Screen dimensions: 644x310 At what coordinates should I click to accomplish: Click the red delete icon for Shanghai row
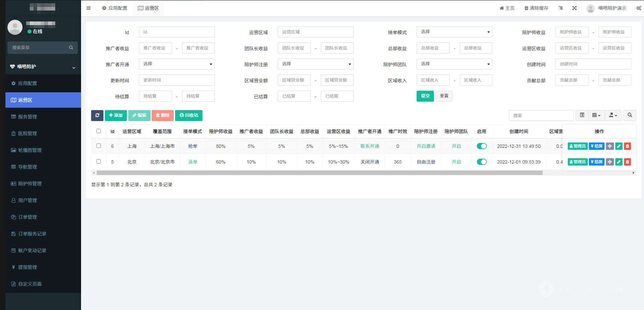coord(627,146)
